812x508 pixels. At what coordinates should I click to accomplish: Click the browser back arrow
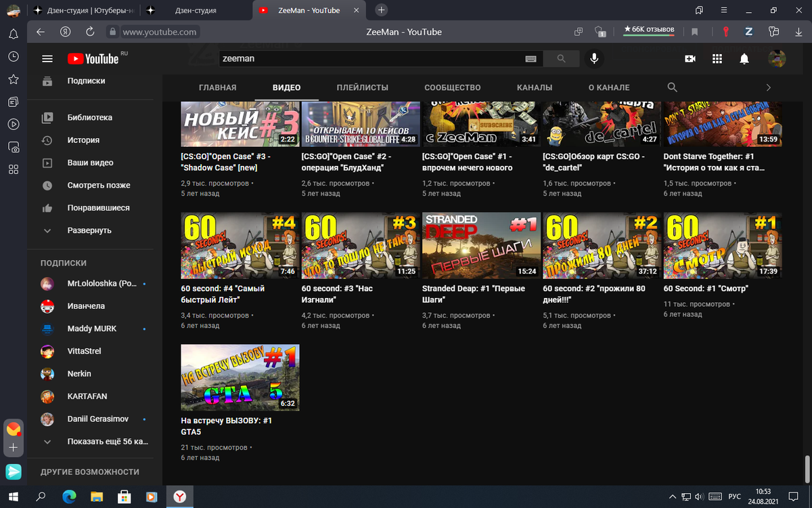[41, 32]
